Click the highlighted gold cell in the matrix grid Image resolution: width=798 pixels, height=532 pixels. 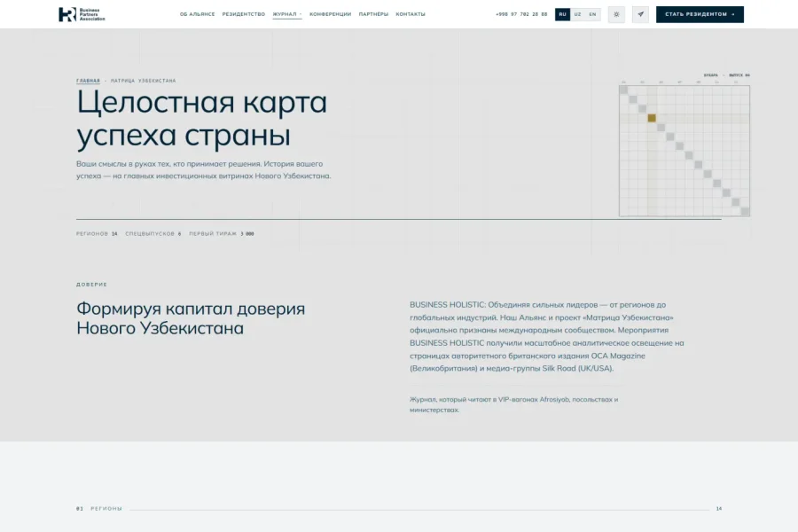[x=652, y=118]
